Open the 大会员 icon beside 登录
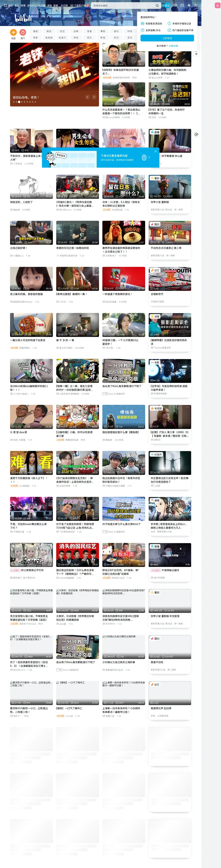Screen dimensions: 221x868 175,5
